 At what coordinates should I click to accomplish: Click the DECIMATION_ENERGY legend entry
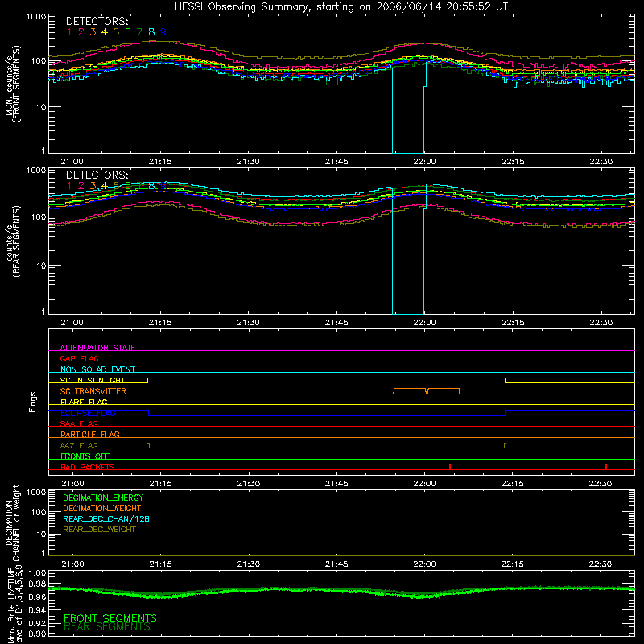(103, 497)
